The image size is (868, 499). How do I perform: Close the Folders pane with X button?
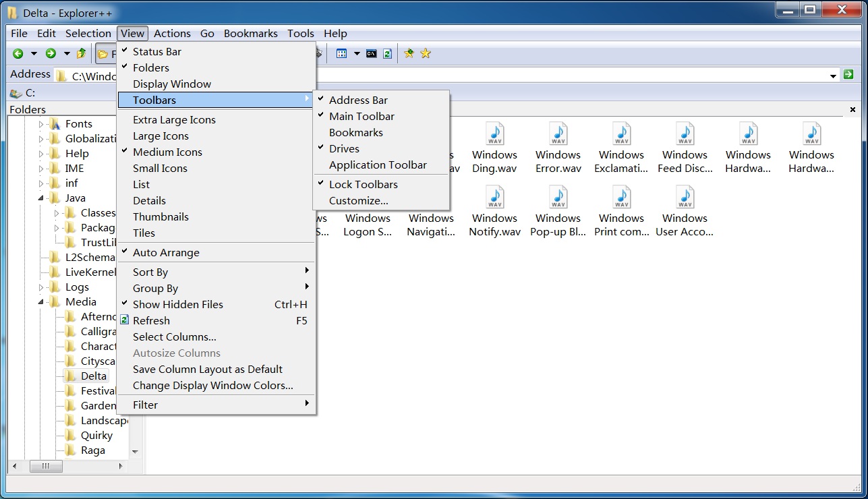[852, 109]
